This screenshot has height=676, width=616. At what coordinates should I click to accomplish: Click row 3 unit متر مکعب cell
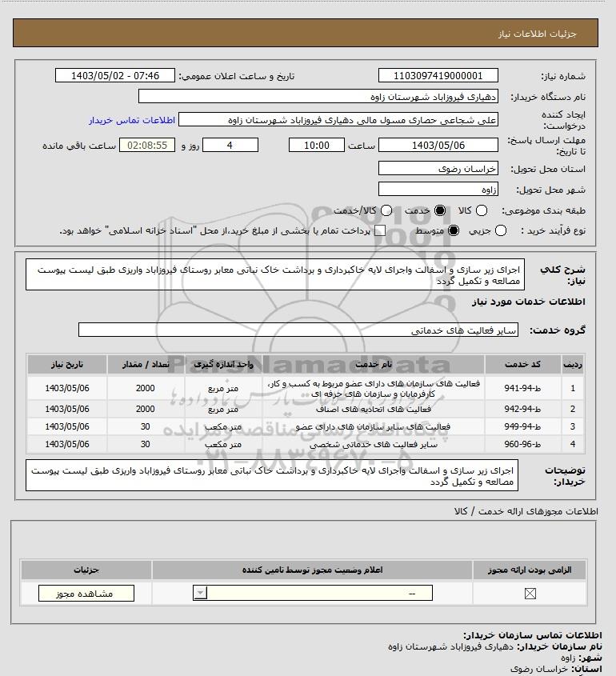coord(223,427)
